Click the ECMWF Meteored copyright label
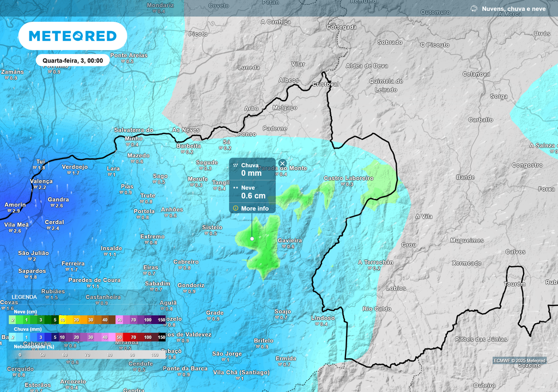The height and width of the screenshot is (392, 558). [519, 360]
